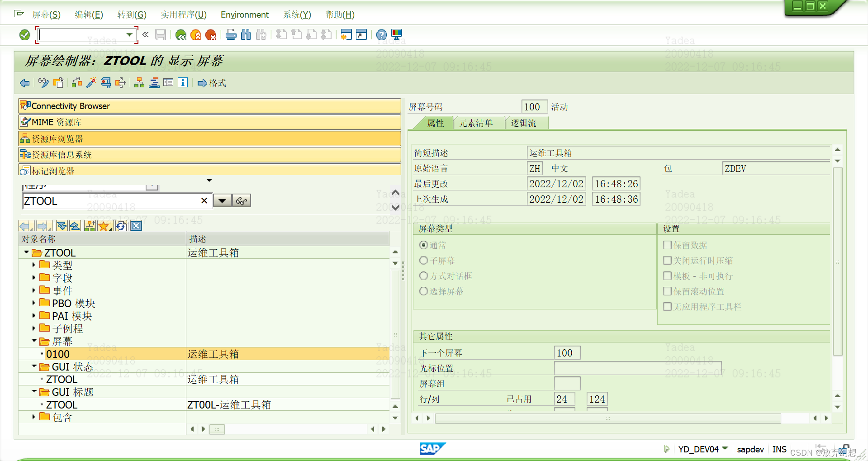This screenshot has height=461, width=868.
Task: Select the 方式对话框 radio button
Action: click(424, 276)
